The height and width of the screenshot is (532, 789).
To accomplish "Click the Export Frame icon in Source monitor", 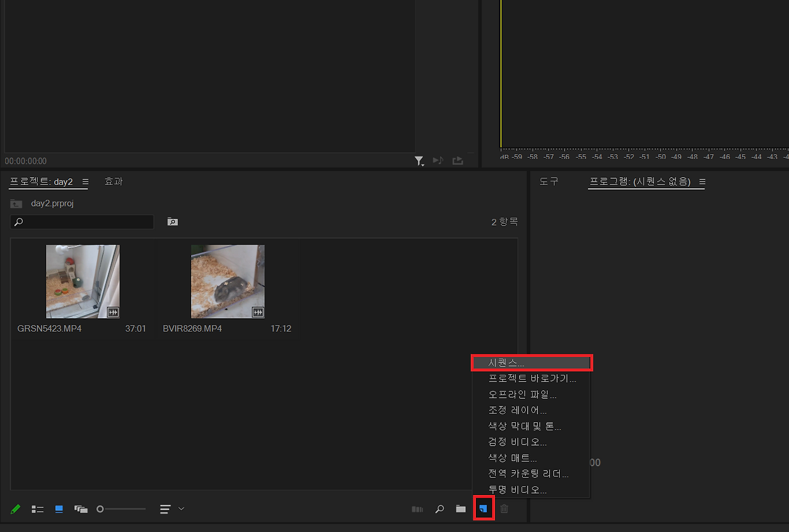I will point(457,160).
